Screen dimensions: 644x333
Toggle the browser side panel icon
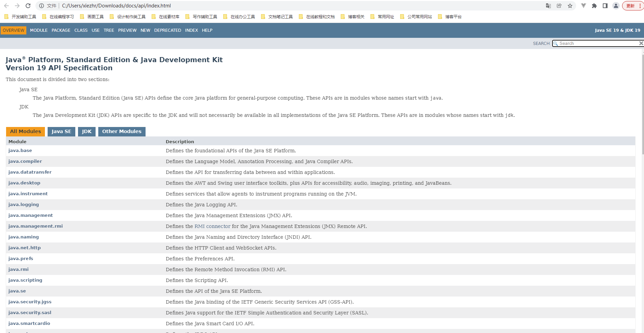click(605, 6)
